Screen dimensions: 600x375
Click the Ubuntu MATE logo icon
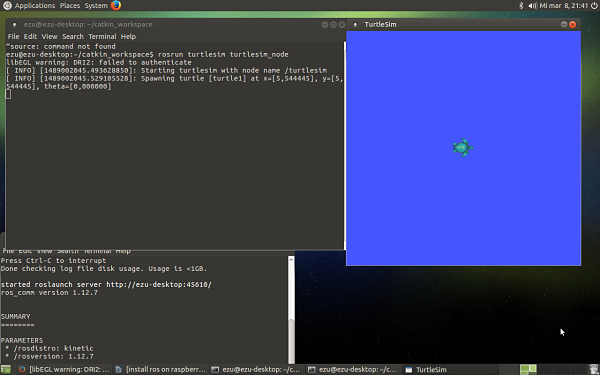[7, 5]
